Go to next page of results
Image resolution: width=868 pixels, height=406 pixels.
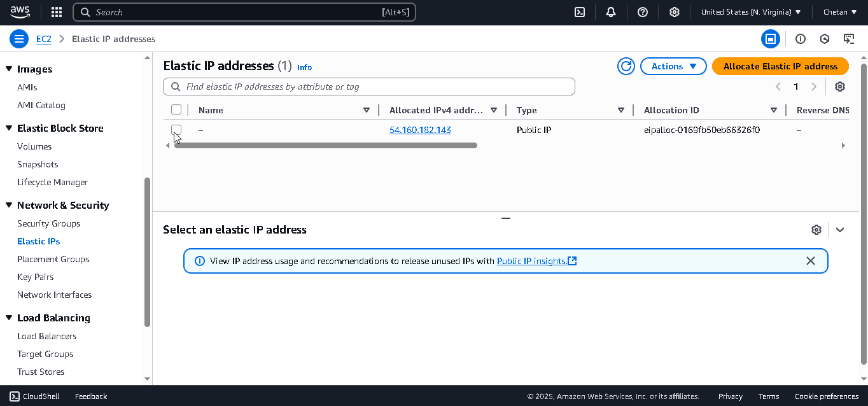click(x=814, y=87)
